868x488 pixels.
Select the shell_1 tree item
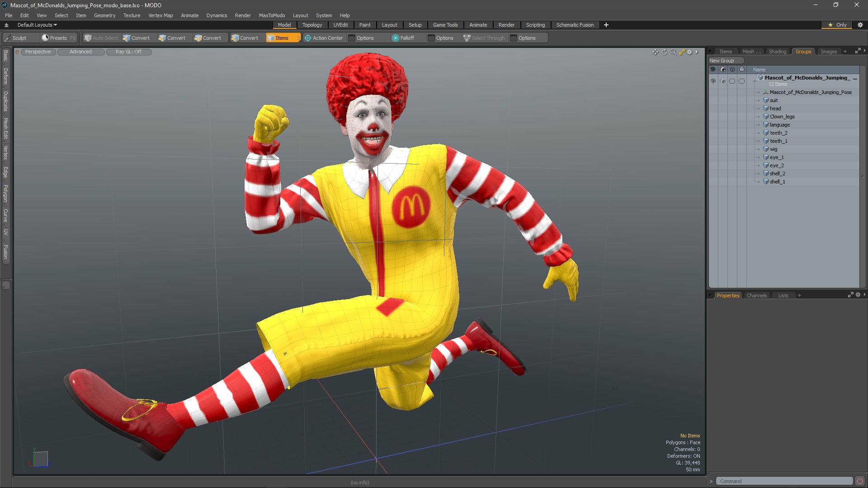778,182
